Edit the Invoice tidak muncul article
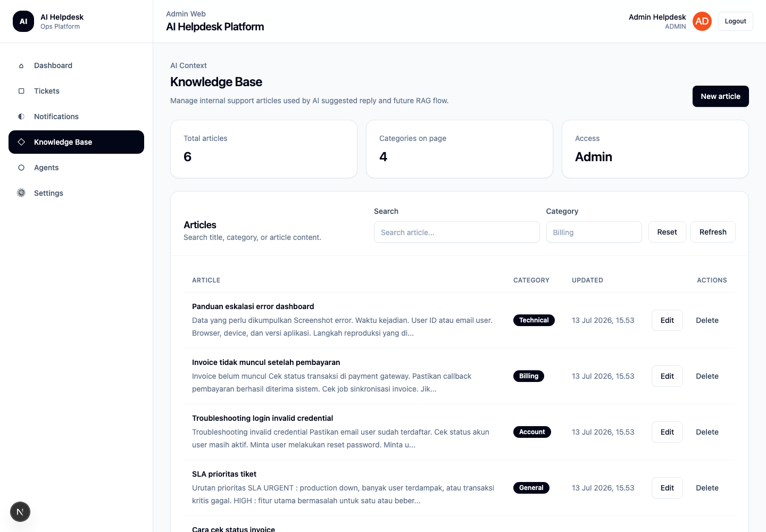 coord(667,376)
